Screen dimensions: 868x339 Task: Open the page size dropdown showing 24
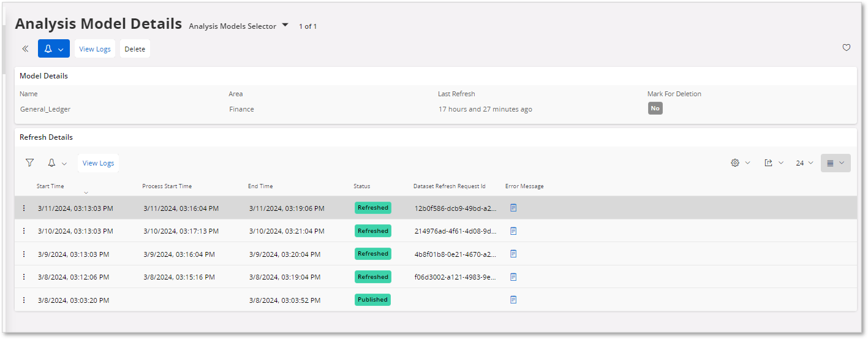tap(804, 163)
